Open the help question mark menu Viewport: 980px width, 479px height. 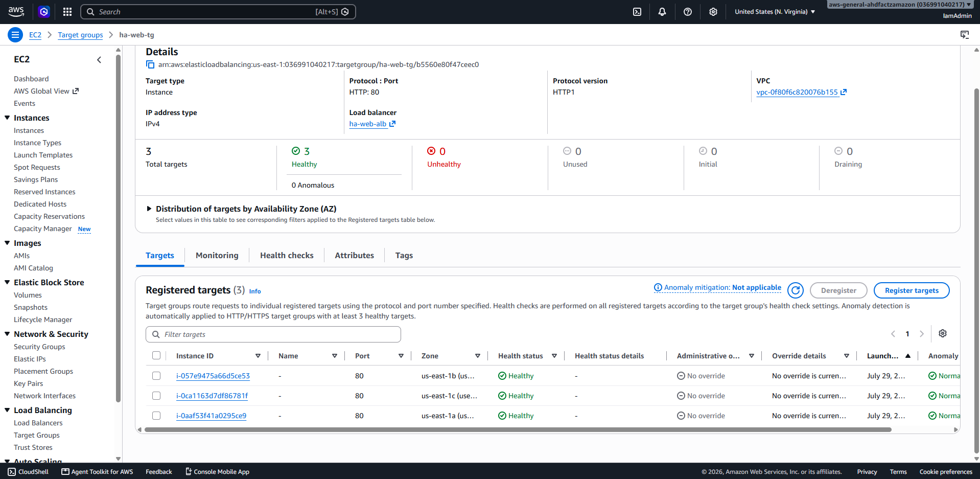[x=688, y=12]
